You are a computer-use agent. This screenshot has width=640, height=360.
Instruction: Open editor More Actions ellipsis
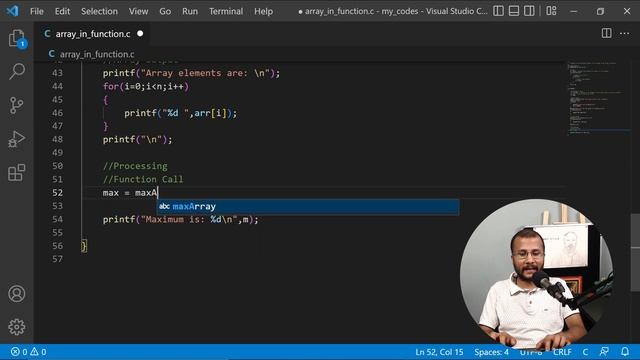coord(624,33)
